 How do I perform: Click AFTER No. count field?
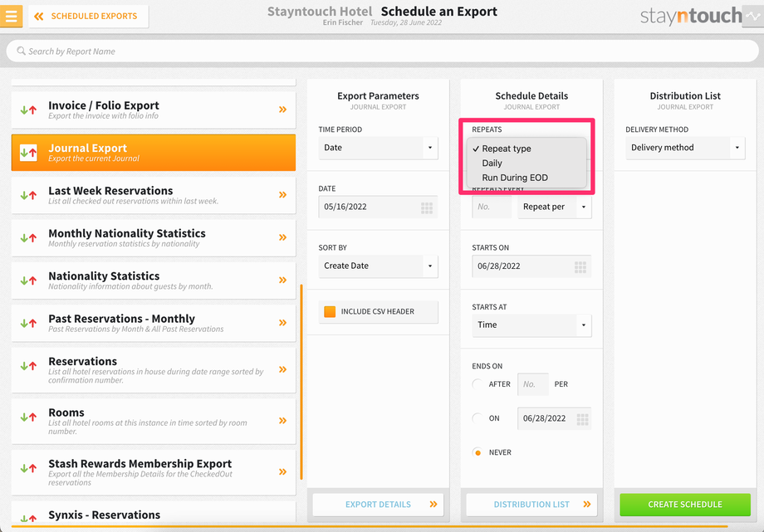pos(533,384)
